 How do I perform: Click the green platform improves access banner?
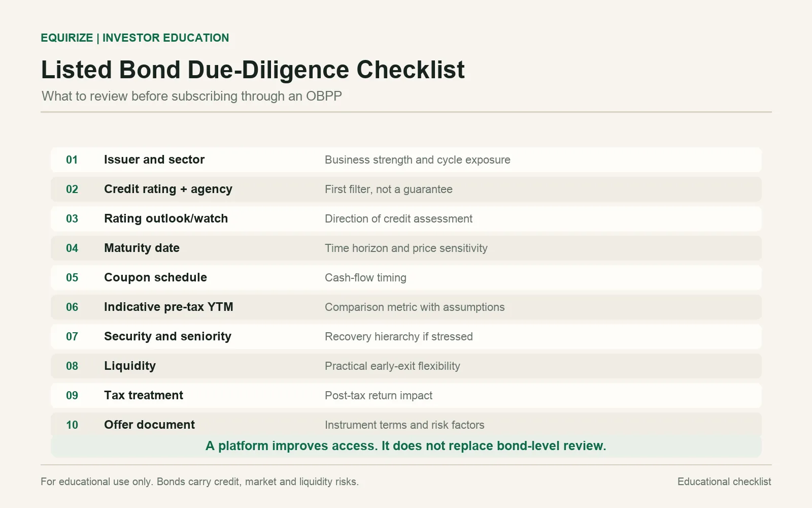click(x=406, y=446)
